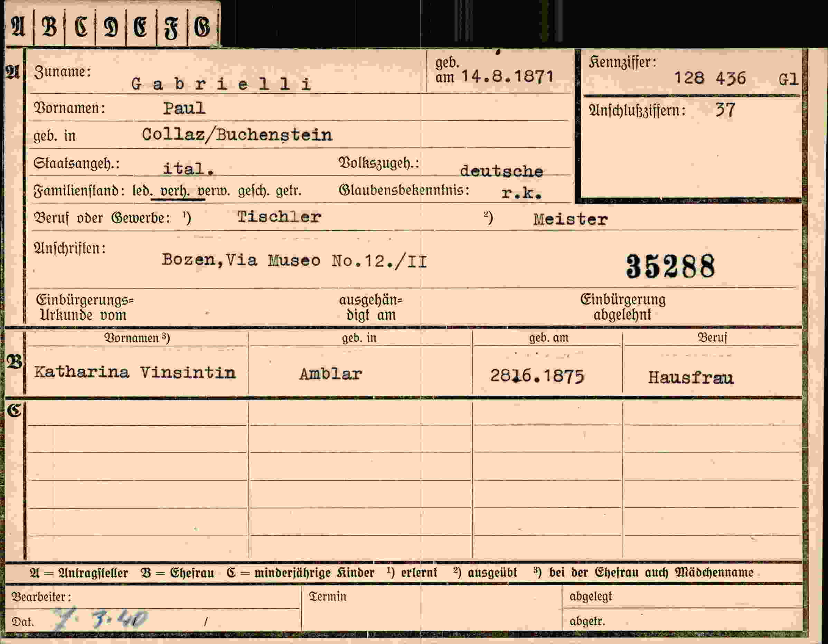The height and width of the screenshot is (644, 828).
Task: Click index tab letter G
Action: 202,28
